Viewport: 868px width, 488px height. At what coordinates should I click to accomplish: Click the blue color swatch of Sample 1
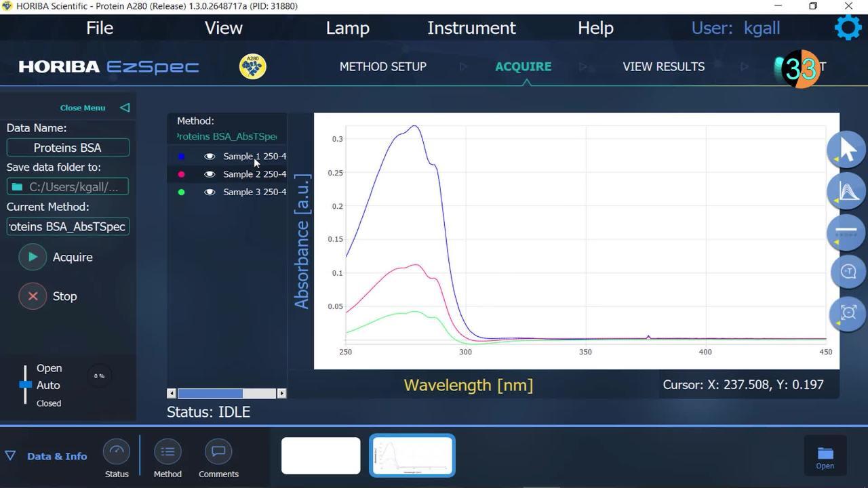coord(181,157)
